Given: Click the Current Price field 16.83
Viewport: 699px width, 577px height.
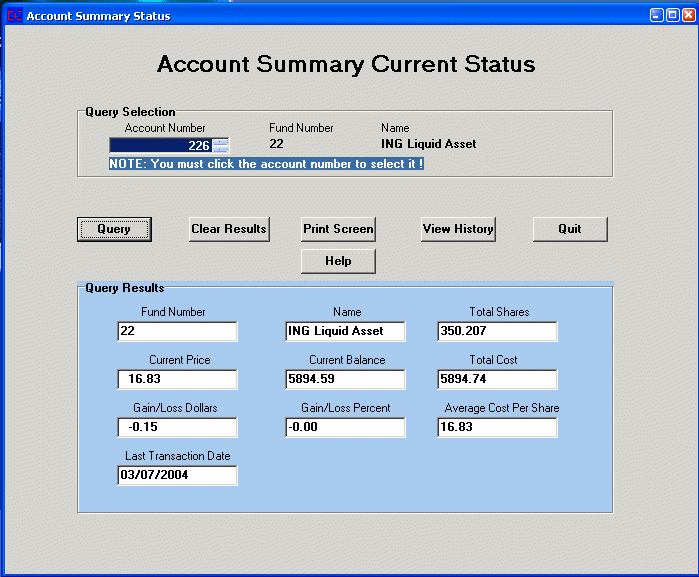Looking at the screenshot, I should [x=177, y=379].
